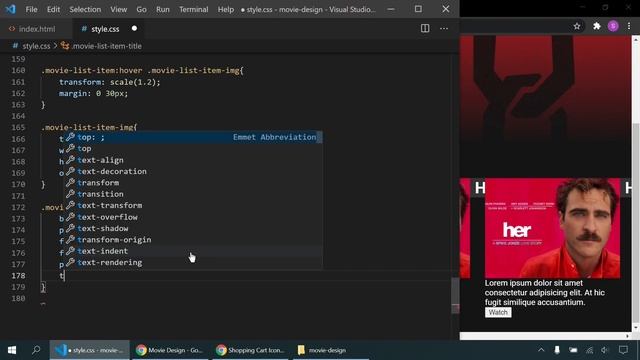The image size is (640, 360).
Task: Open browser Extensions puzzle icon
Action: point(596,26)
